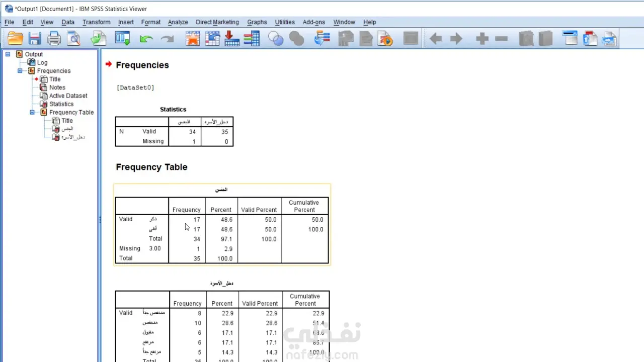Export the output using the Export icon
The height and width of the screenshot is (362, 644).
pos(98,39)
